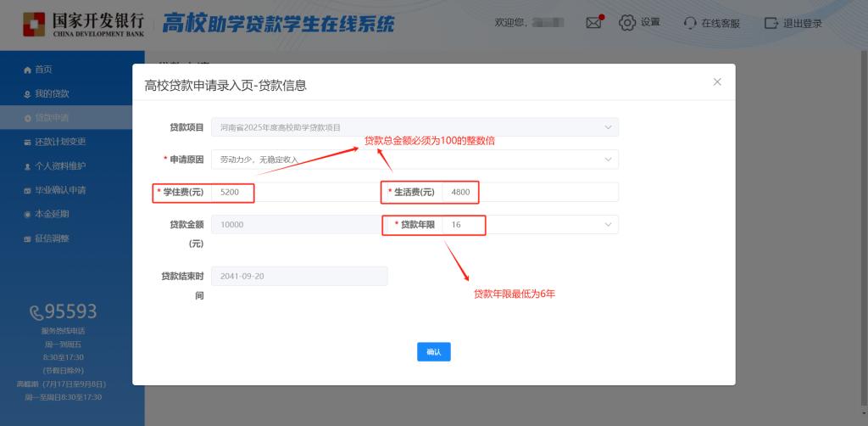Go to 毕业确认申请 in sidebar
868x426 pixels.
(x=59, y=190)
